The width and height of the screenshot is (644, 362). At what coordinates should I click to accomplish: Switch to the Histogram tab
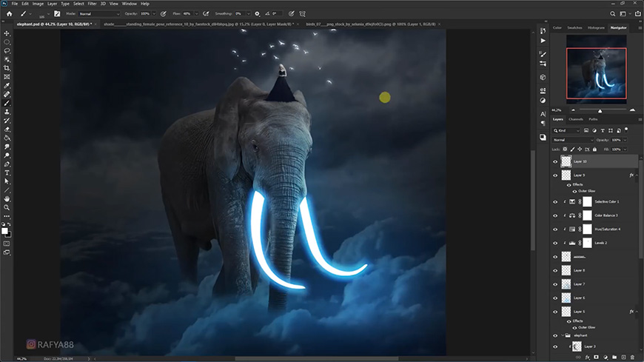pyautogui.click(x=596, y=27)
